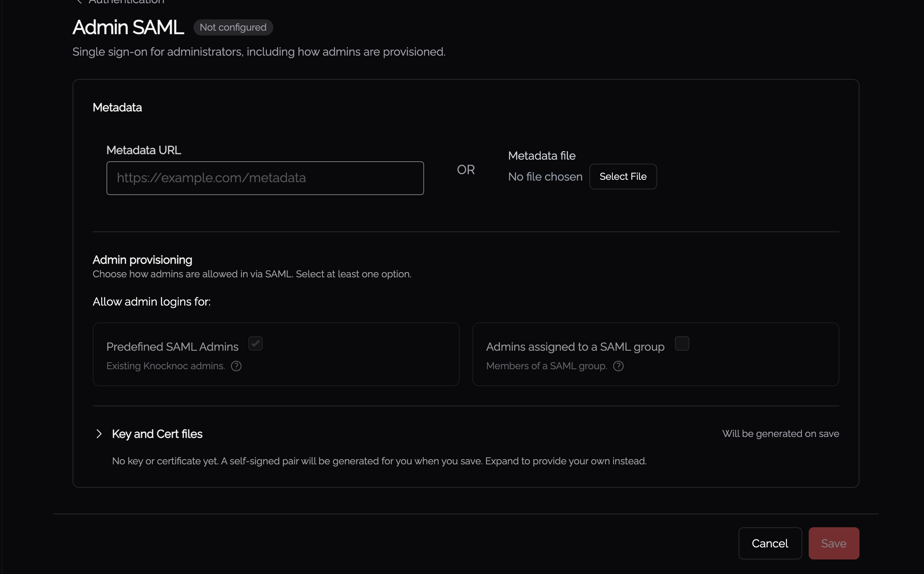Go back via the Authentication breadcrumb arrow
Viewport: 924px width, 574px height.
[x=79, y=2]
